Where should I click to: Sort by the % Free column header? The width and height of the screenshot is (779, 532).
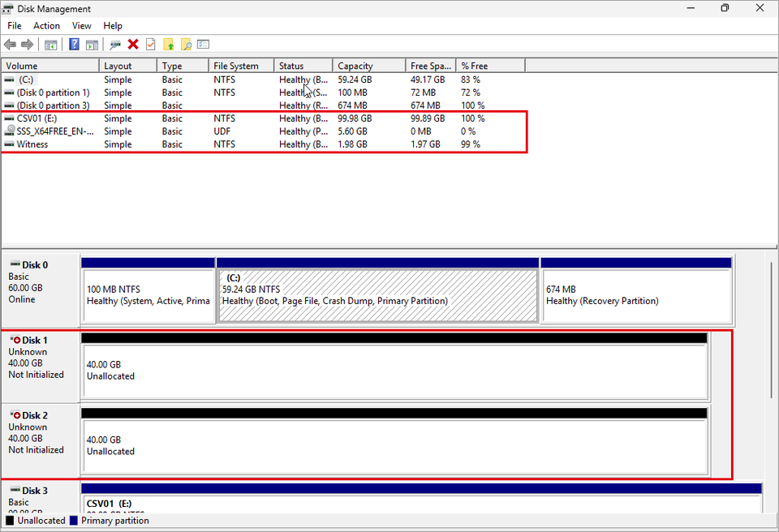pyautogui.click(x=490, y=66)
